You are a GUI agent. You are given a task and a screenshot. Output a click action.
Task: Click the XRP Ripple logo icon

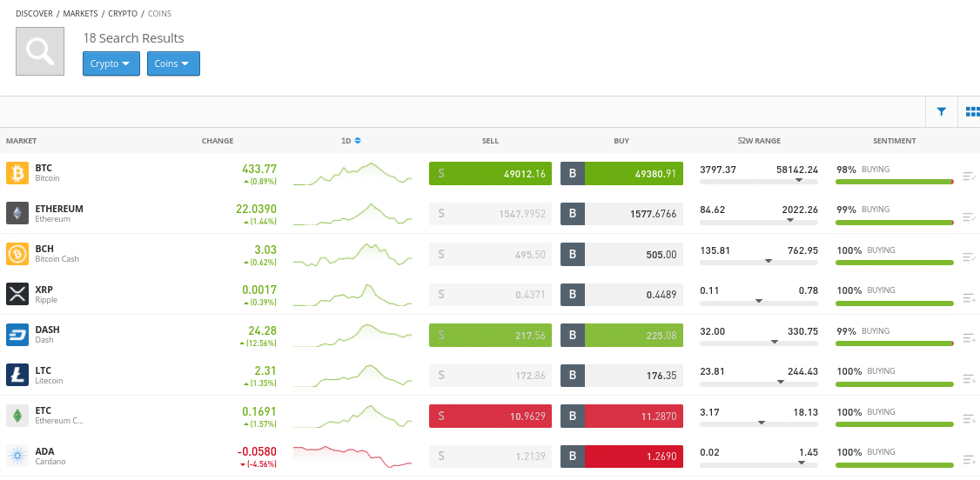pos(17,294)
